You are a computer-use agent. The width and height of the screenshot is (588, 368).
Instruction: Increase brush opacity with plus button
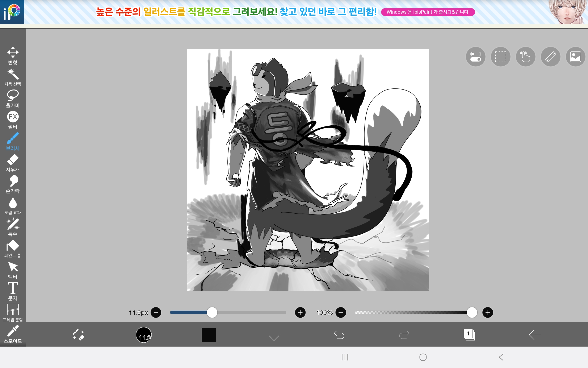[488, 313]
